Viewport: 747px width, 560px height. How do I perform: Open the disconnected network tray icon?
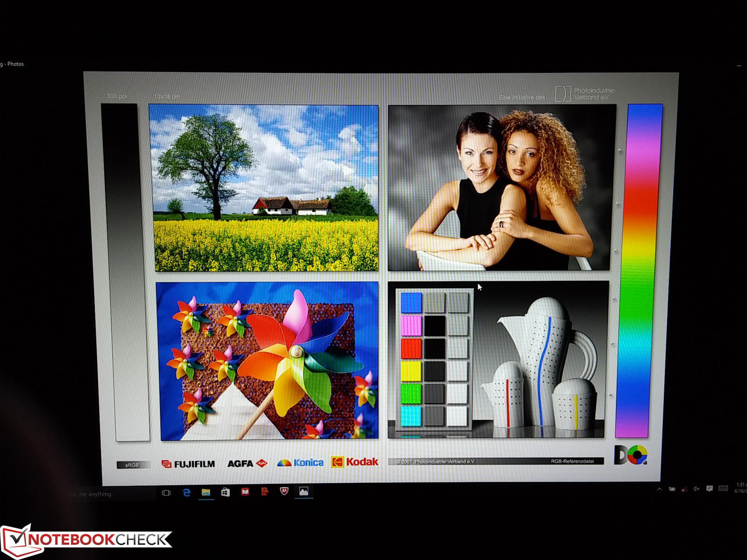click(x=684, y=489)
